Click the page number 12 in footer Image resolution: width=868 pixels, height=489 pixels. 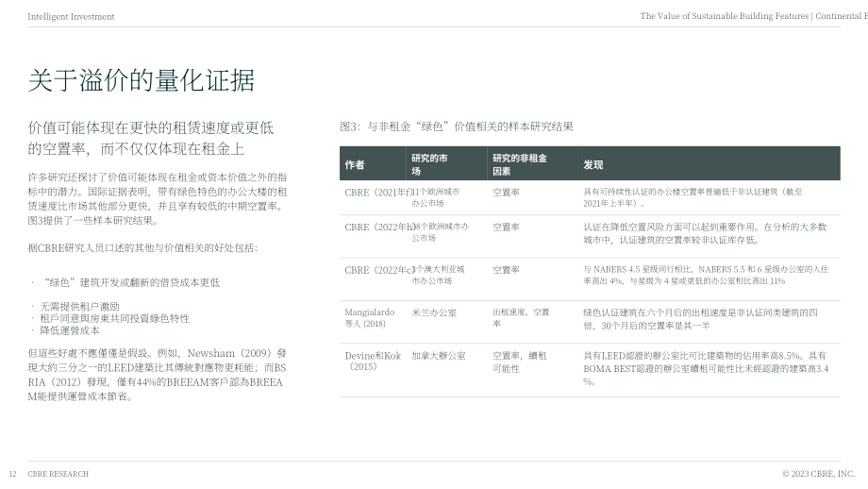point(12,474)
